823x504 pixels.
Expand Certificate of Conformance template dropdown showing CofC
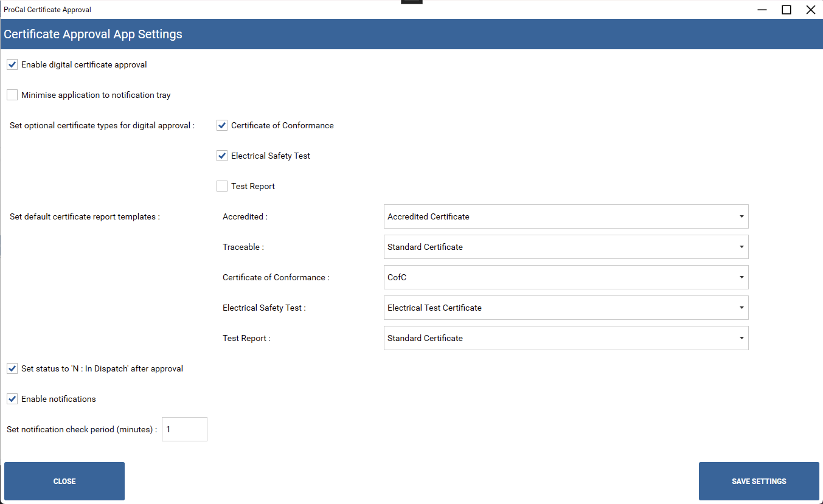pos(566,277)
